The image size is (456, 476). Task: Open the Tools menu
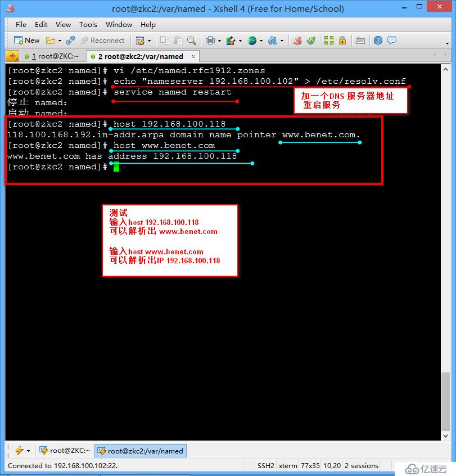(88, 25)
